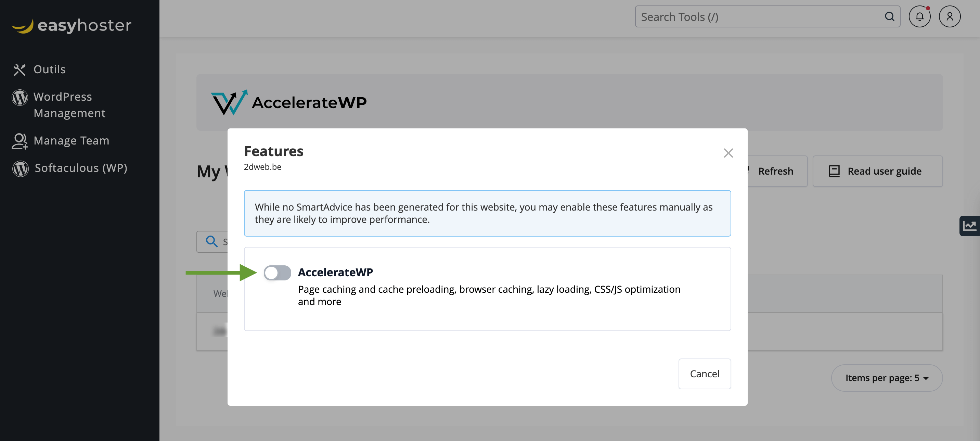This screenshot has height=441, width=980.
Task: Close the Features dialog with the X
Action: [728, 153]
